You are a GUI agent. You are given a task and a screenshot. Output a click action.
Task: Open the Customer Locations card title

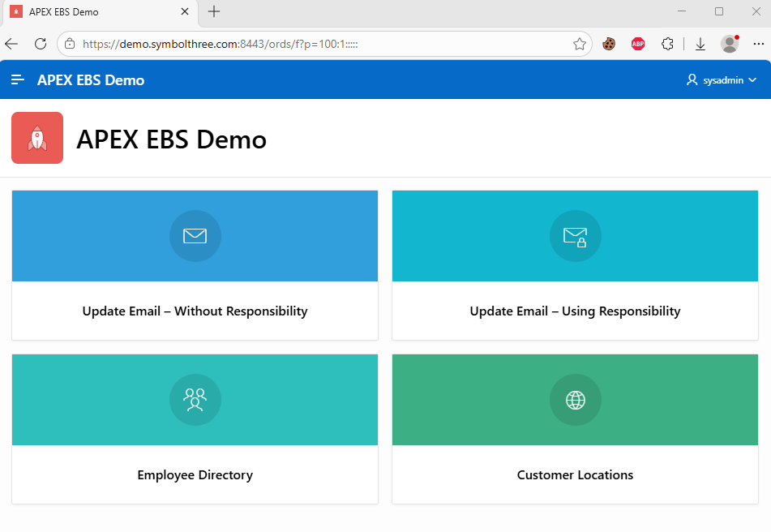click(576, 475)
